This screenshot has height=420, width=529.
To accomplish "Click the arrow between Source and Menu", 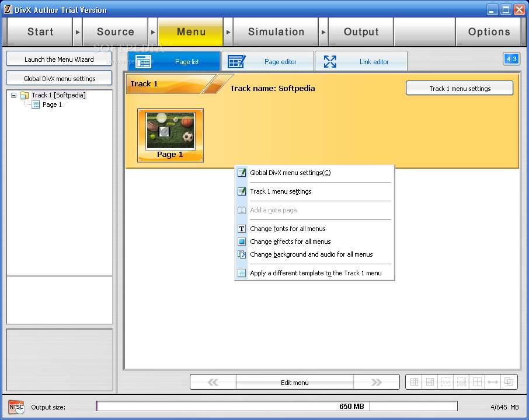I will (x=153, y=32).
